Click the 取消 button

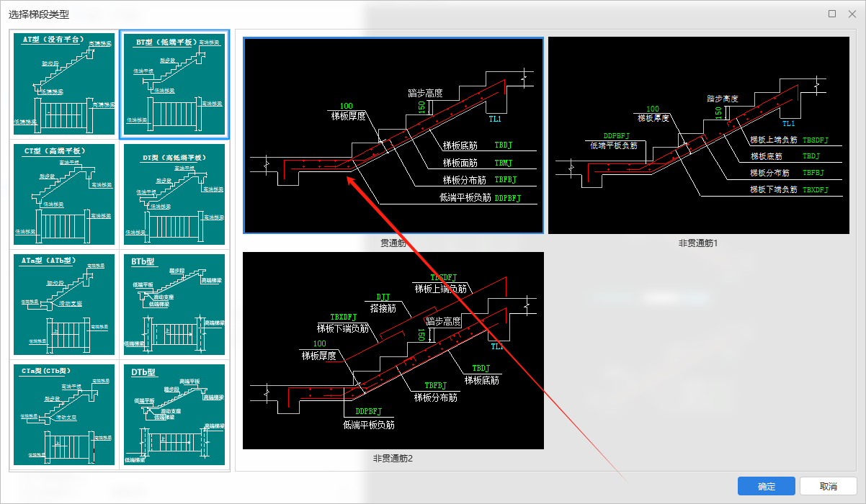coord(829,486)
